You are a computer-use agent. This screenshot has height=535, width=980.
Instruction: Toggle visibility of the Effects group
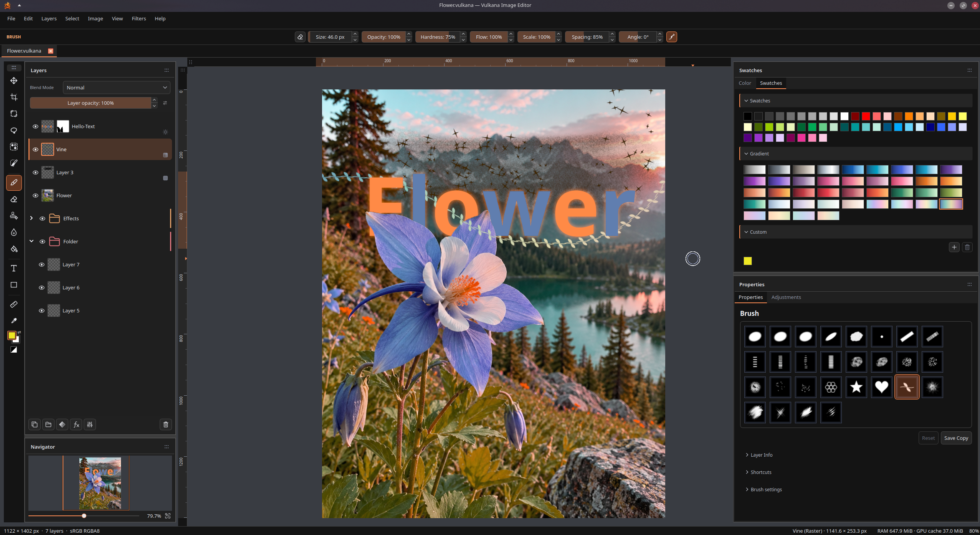tap(42, 218)
